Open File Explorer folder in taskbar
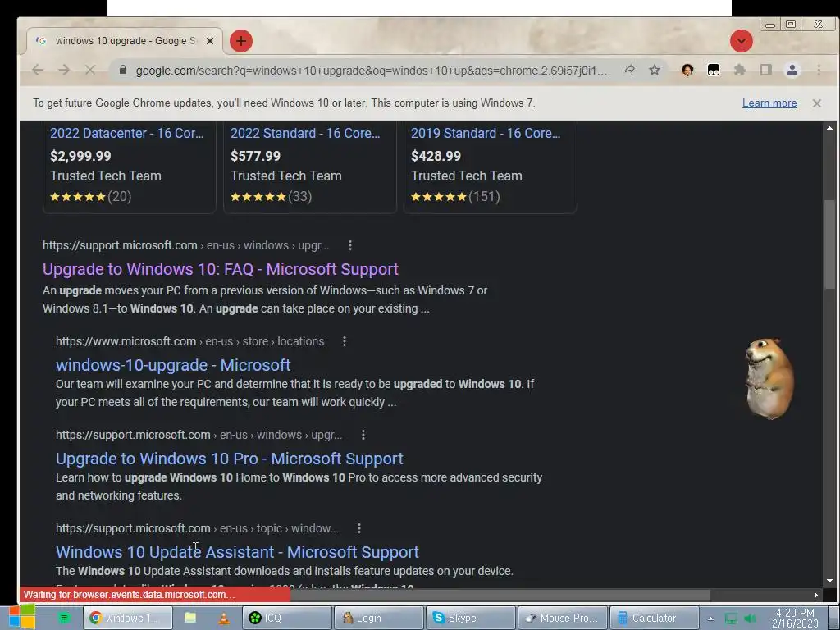Screen dimensions: 840x630 [190, 618]
